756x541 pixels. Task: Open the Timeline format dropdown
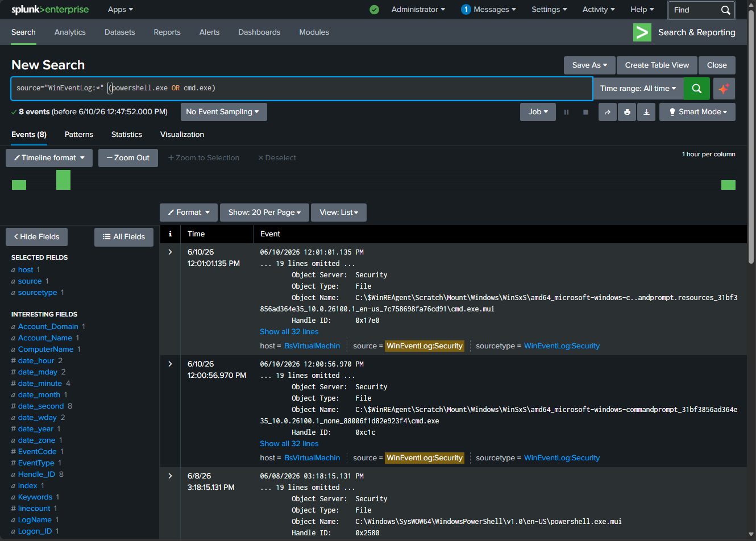[x=49, y=158]
